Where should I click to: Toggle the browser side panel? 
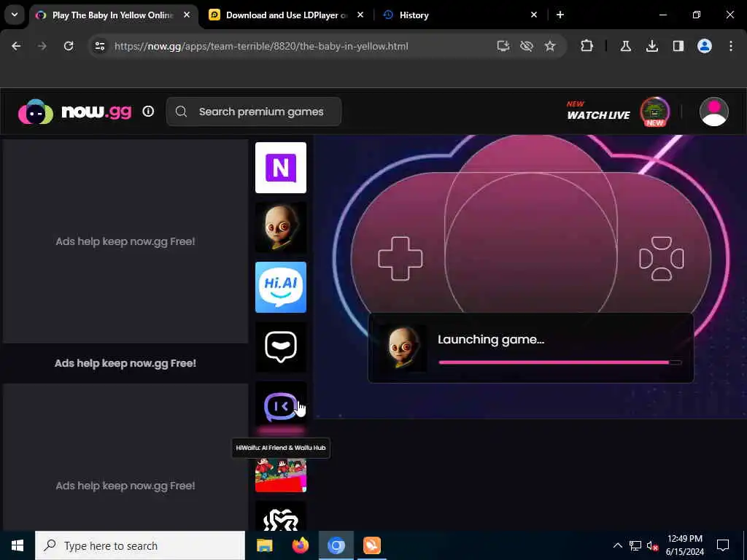coord(678,46)
